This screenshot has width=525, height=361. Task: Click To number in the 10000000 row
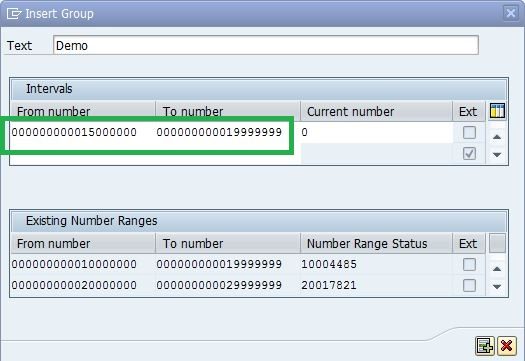click(219, 264)
